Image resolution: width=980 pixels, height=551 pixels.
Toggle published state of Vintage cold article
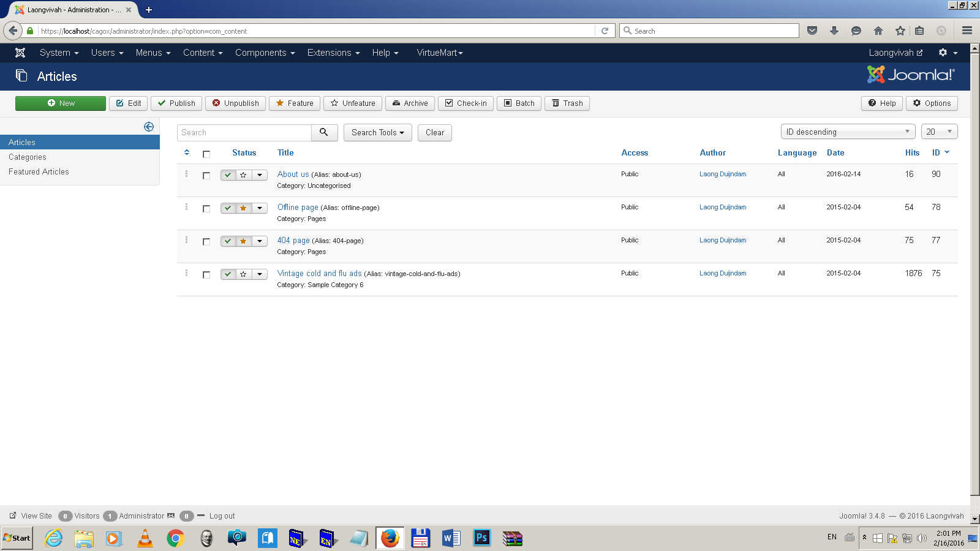(x=228, y=274)
